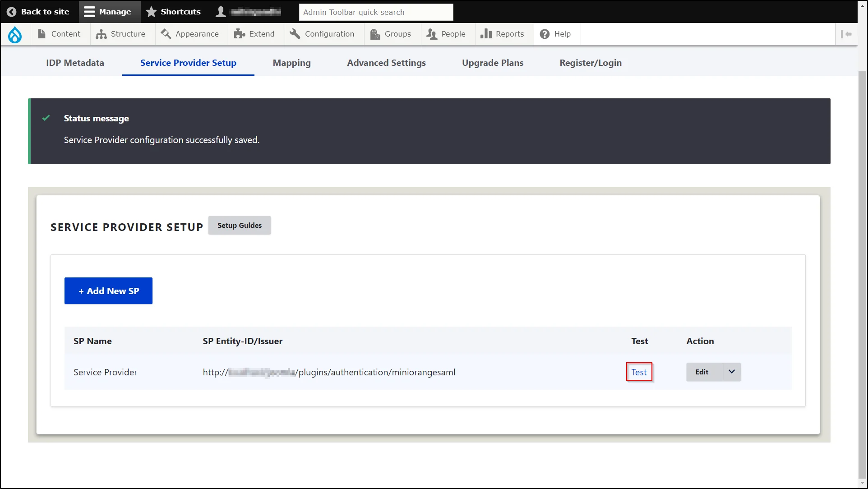
Task: Click the Add New SP button
Action: (108, 291)
